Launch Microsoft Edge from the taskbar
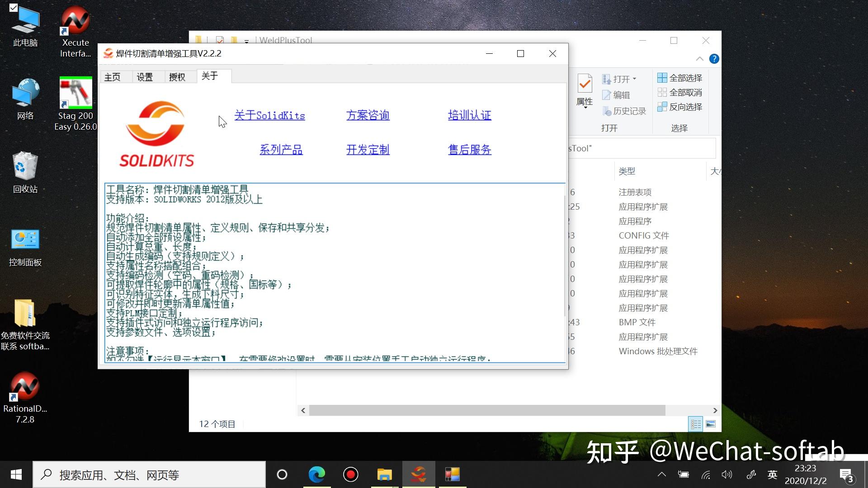The height and width of the screenshot is (488, 868). pos(317,474)
